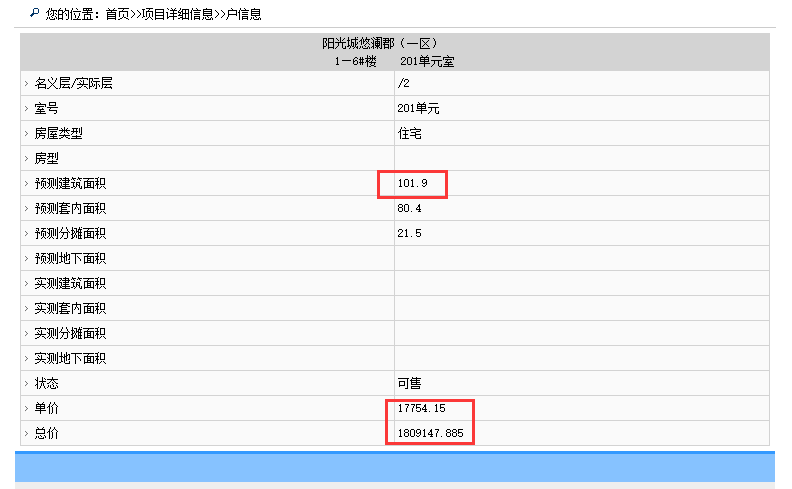Click the 名义层/实际层 row label
Image resolution: width=792 pixels, height=489 pixels.
point(73,83)
